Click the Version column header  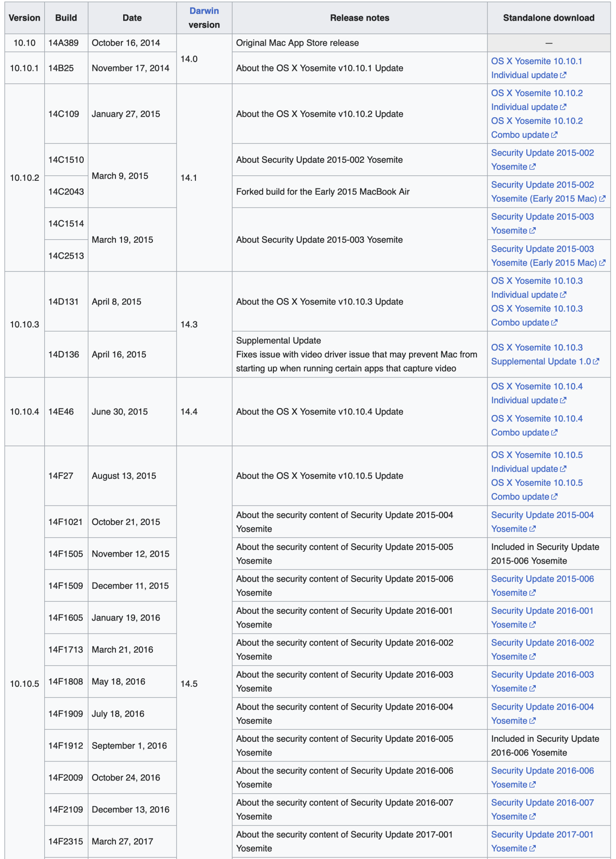point(24,18)
